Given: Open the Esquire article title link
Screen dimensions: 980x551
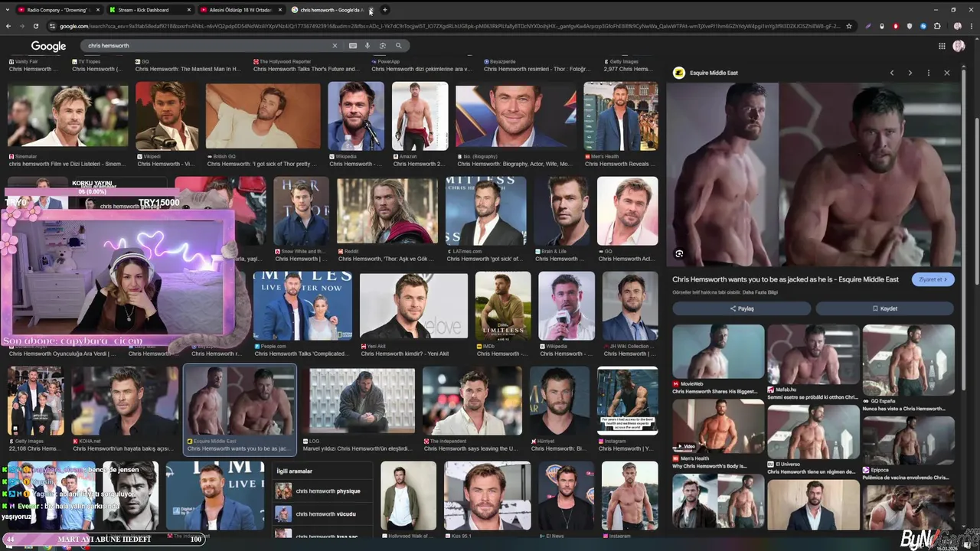Looking at the screenshot, I should click(786, 279).
